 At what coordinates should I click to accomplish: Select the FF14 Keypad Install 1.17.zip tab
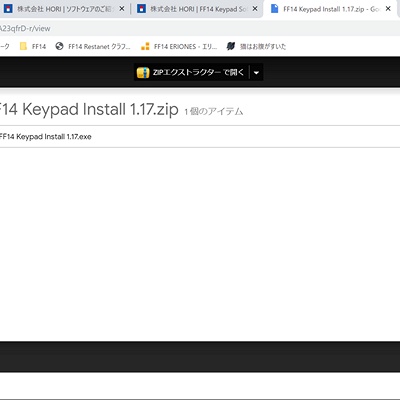pos(331,9)
